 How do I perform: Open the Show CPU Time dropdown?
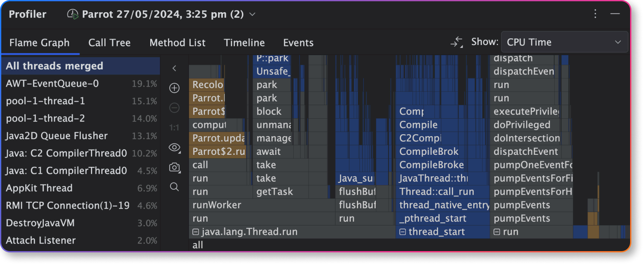pyautogui.click(x=564, y=42)
